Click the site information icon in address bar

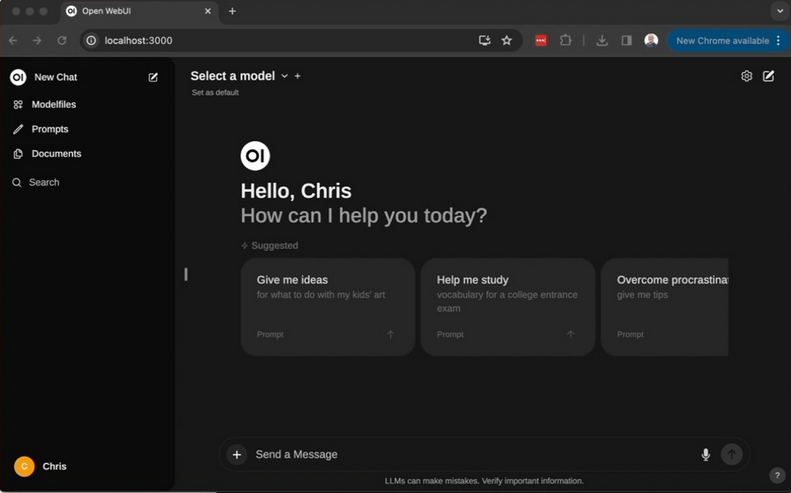pyautogui.click(x=91, y=40)
